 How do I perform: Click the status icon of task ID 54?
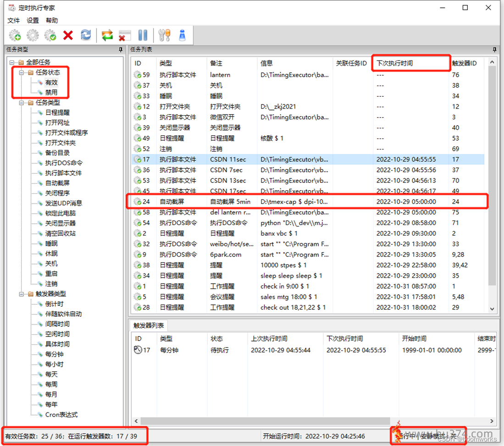click(138, 223)
